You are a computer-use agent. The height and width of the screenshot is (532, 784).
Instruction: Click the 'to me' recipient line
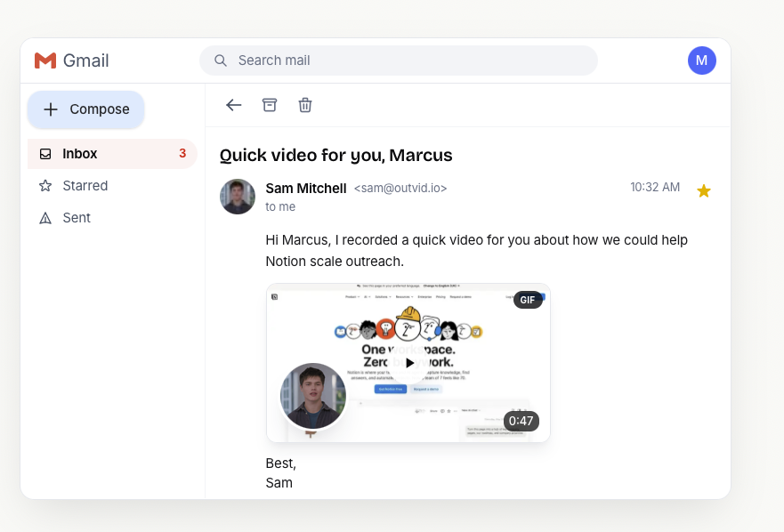(280, 206)
